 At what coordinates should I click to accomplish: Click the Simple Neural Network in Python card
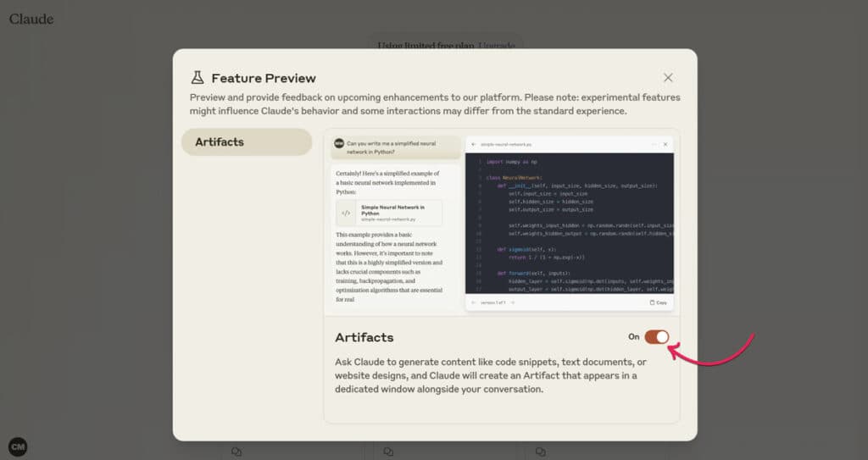pos(389,213)
